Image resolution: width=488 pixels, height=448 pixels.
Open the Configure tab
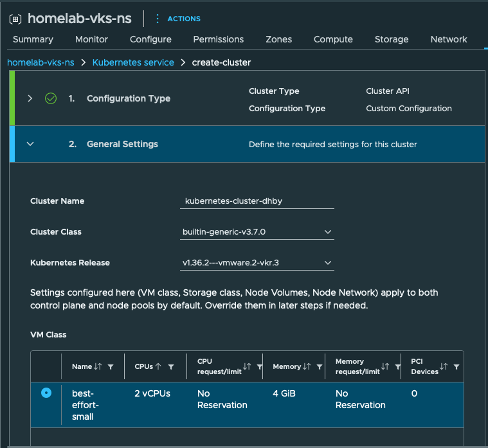[x=150, y=39]
